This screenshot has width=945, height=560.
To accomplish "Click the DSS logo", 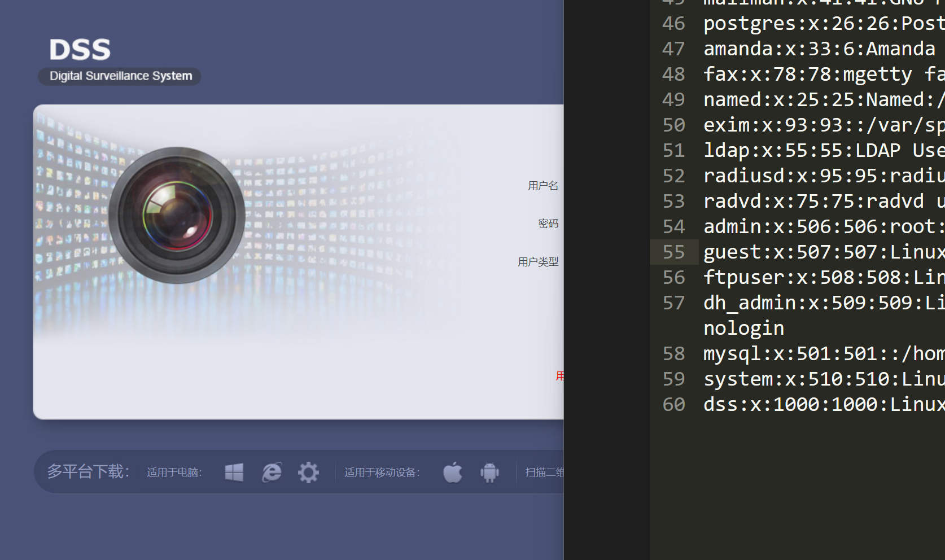I will [80, 50].
